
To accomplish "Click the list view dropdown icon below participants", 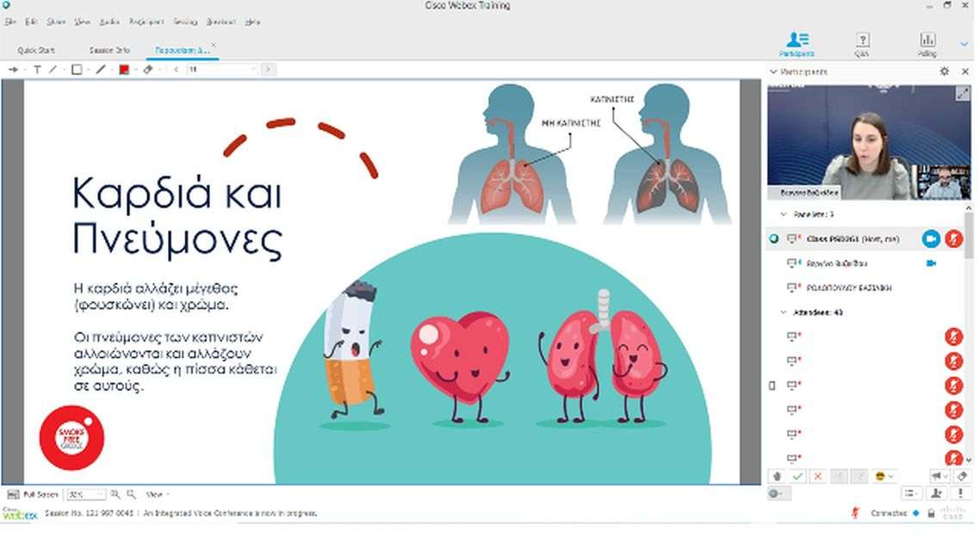I will (x=910, y=493).
